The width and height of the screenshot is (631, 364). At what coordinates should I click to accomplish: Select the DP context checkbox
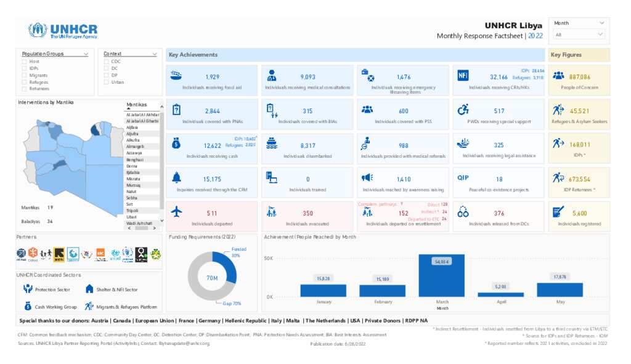[106, 75]
